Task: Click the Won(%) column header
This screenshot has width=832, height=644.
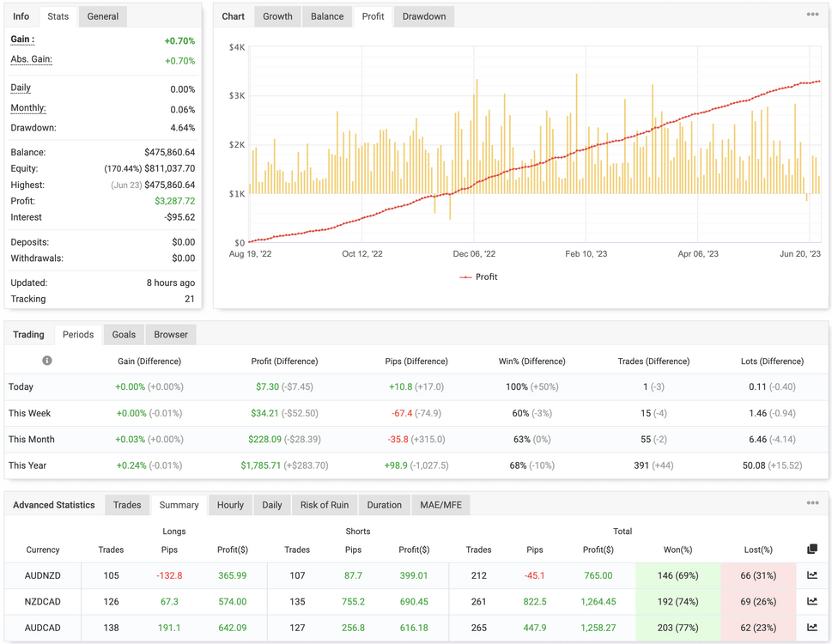Action: (x=677, y=550)
